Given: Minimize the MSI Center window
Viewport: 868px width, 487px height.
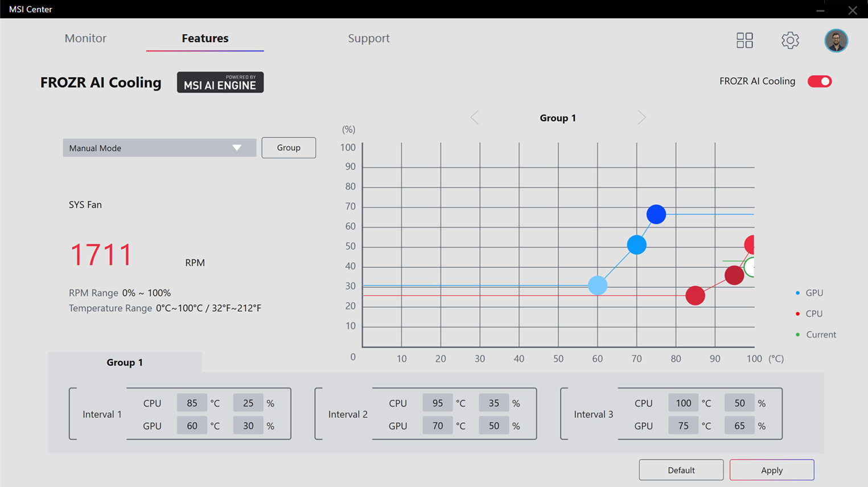Looking at the screenshot, I should pyautogui.click(x=820, y=10).
